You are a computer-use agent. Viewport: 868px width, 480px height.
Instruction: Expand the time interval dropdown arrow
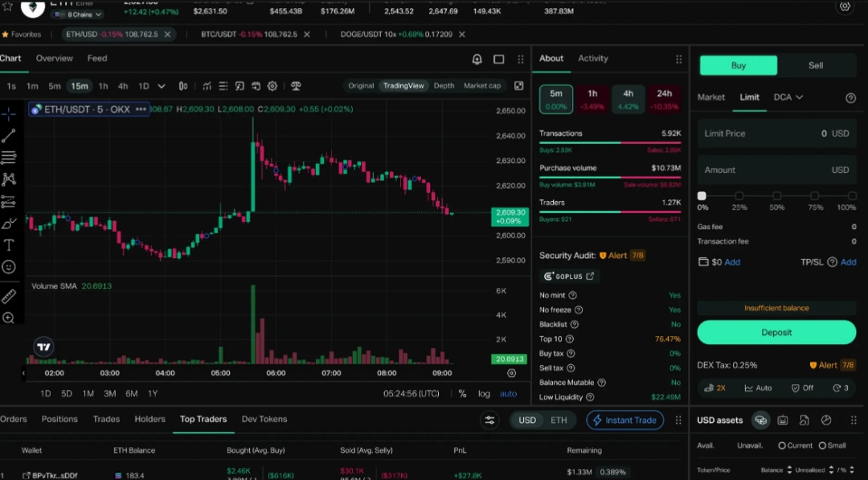click(x=162, y=86)
